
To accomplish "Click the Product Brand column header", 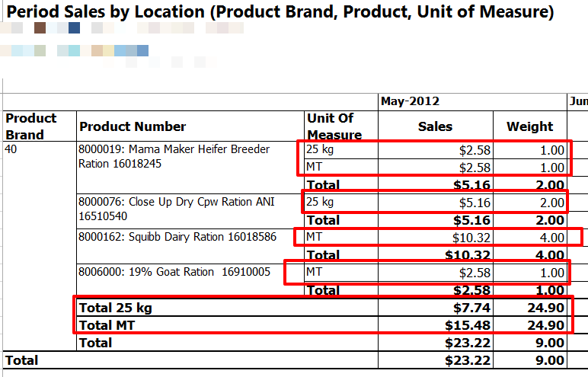I will [x=31, y=126].
